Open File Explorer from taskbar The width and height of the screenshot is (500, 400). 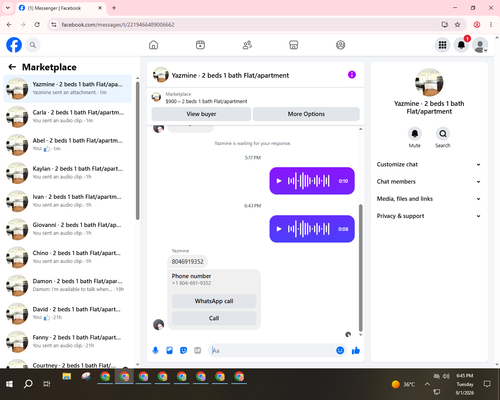[67, 377]
